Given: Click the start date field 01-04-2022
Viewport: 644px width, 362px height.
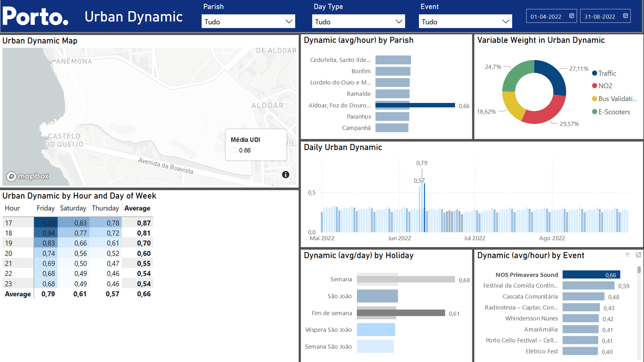Looking at the screenshot, I should click(546, 16).
